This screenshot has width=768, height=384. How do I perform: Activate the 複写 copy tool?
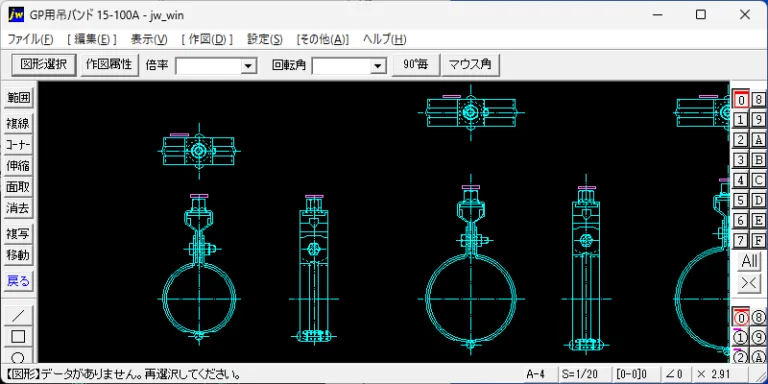18,234
